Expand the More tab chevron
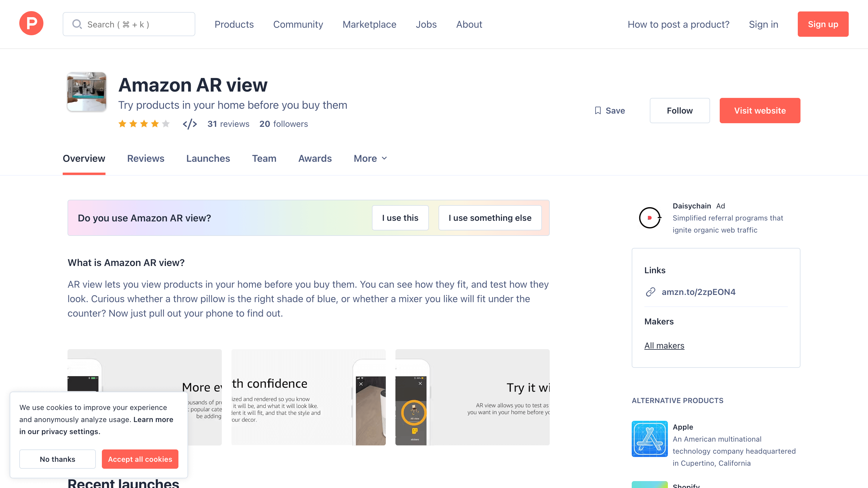The width and height of the screenshot is (868, 488). click(385, 158)
